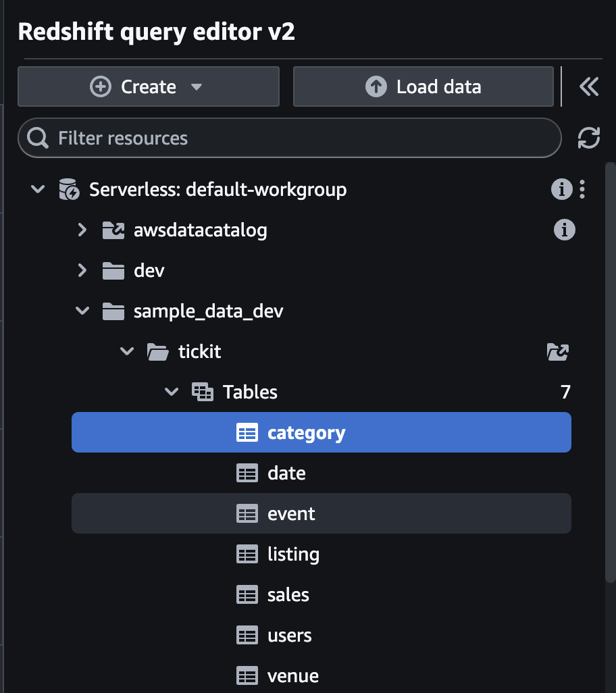Open info for awsdatacatalog

(564, 230)
